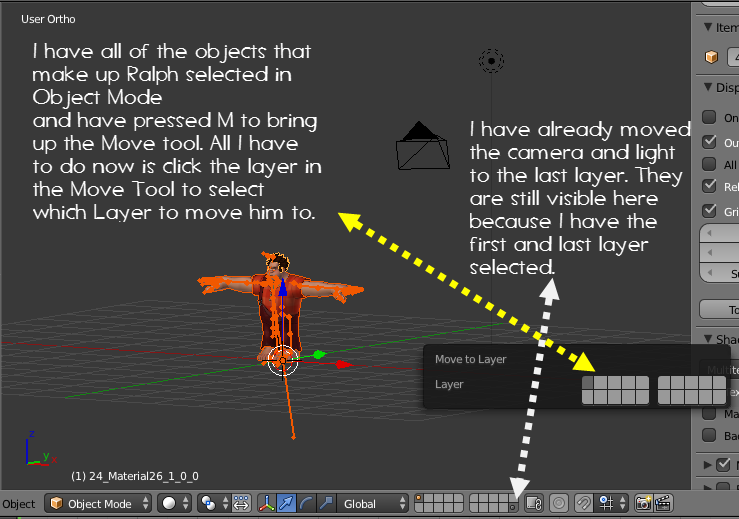Viewport: 739px width, 519px height.
Task: Toggle proportional editing circle icon
Action: pyautogui.click(x=558, y=503)
